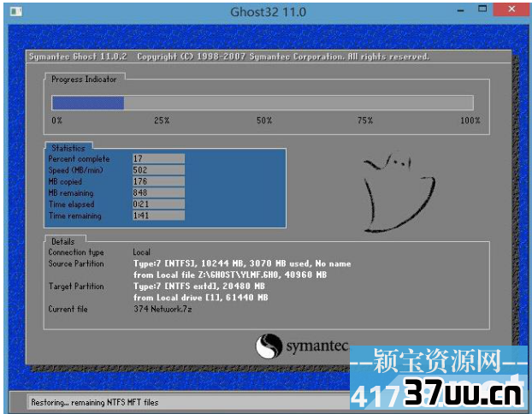This screenshot has height=414, width=532.
Task: Click the target line 'Type:7 [NTFS extd], 20480 MB'
Action: tap(198, 287)
